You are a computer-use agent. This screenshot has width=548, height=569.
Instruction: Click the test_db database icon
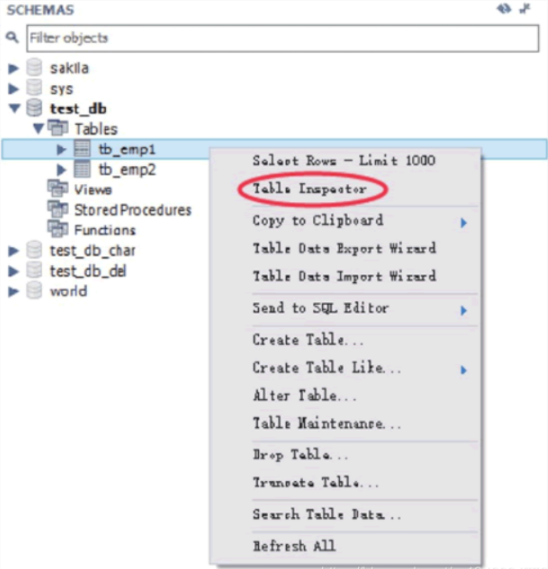[x=34, y=108]
